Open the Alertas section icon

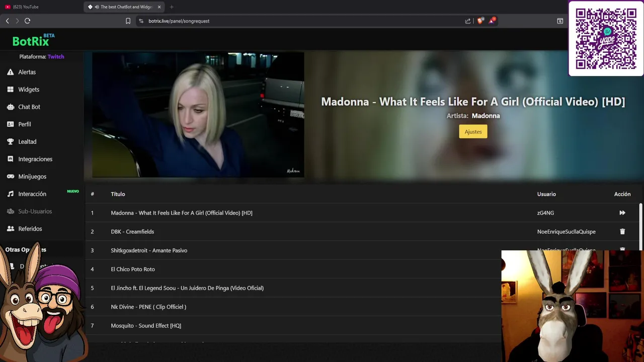click(x=10, y=72)
